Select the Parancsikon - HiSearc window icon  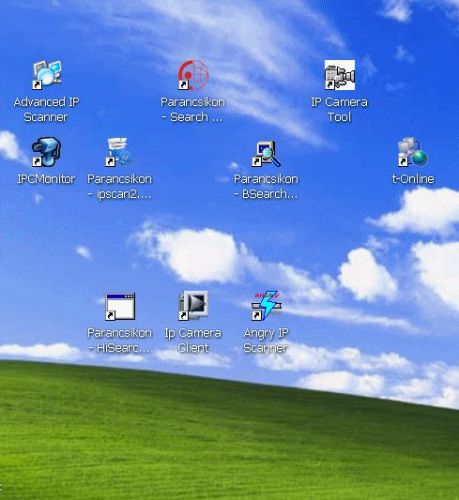120,306
